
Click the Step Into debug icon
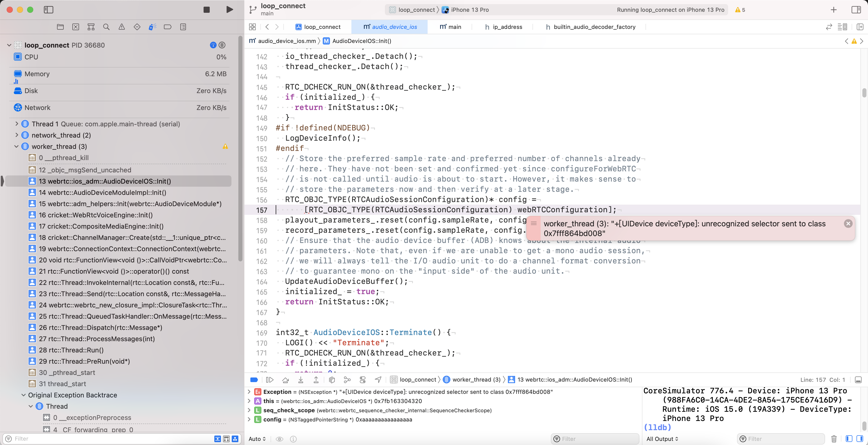301,380
